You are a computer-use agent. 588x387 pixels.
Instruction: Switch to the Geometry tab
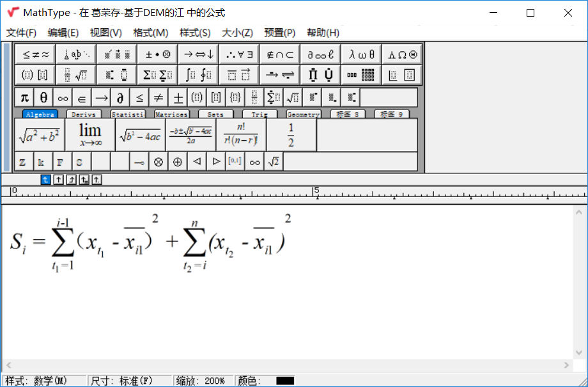coord(303,115)
